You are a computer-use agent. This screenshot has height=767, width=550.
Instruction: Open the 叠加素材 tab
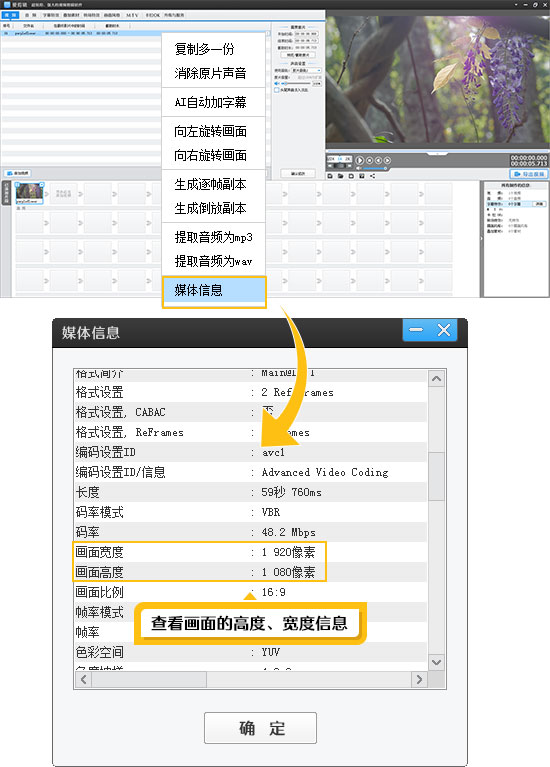point(71,15)
